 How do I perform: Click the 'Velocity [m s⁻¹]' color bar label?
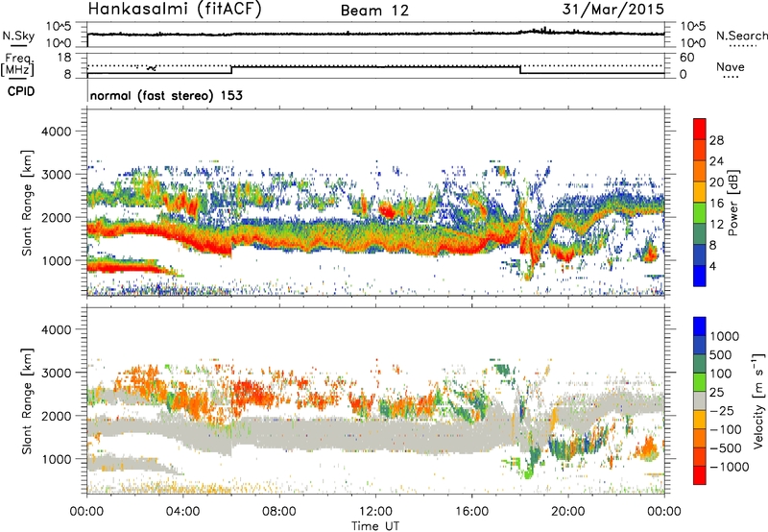tap(758, 400)
